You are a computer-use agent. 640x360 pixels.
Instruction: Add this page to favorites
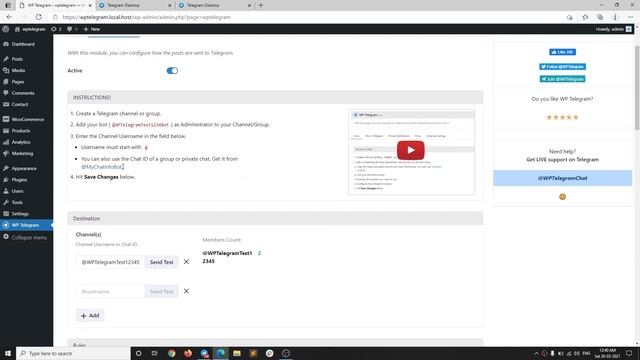(x=585, y=17)
